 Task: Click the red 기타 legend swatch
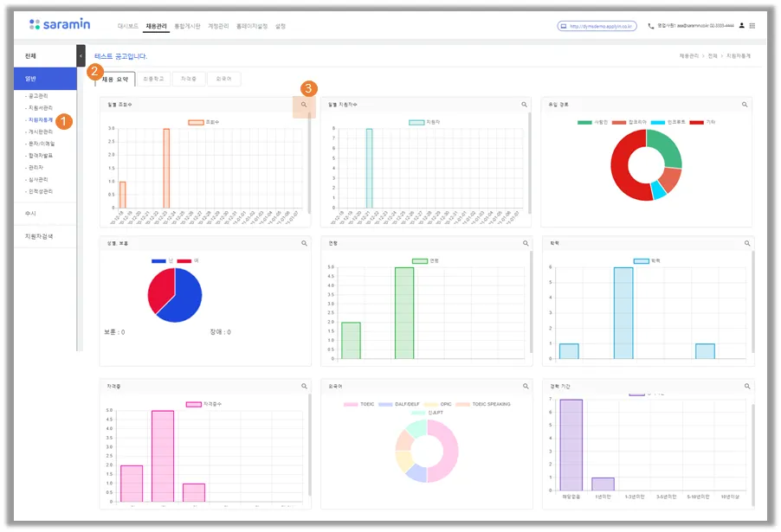click(696, 122)
